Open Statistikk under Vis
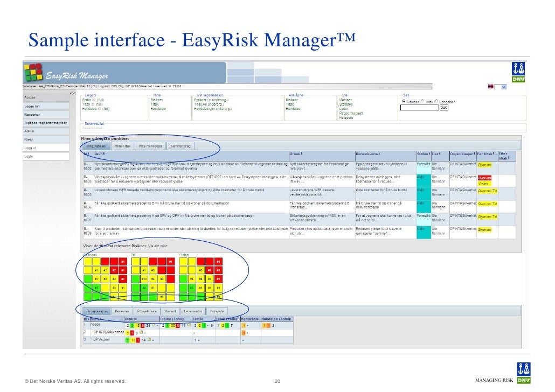 (x=346, y=104)
